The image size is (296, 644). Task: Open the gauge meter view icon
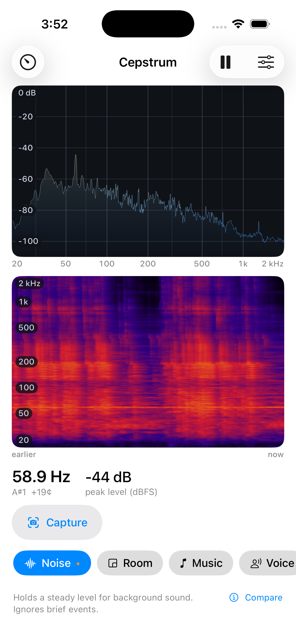(28, 62)
